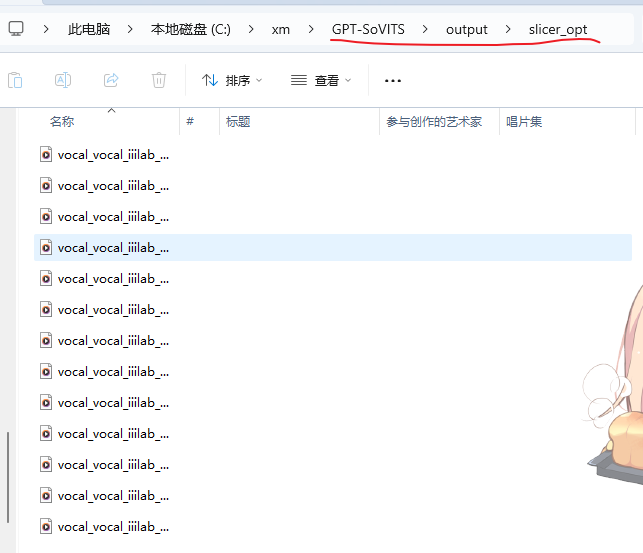Click the media icon of the highlighted file

click(x=46, y=248)
